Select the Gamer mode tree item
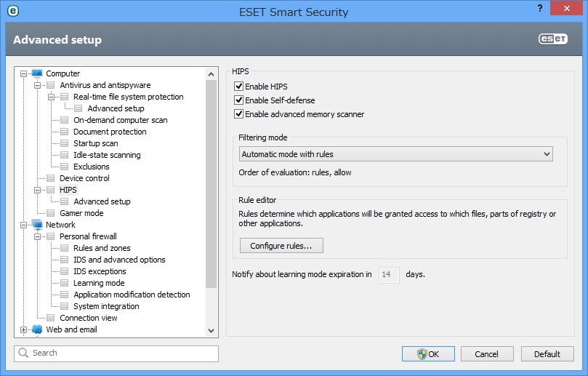Screen dimensions: 588x376 (x=81, y=213)
